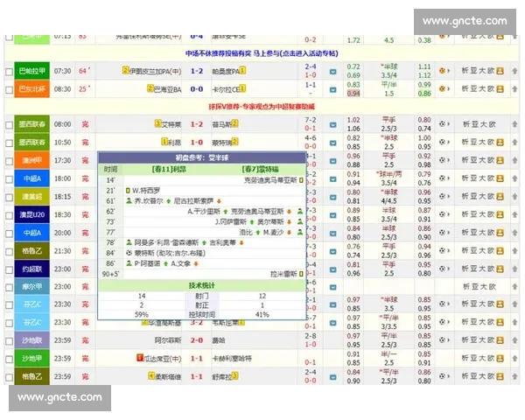Select the checkbox of the 墨西联春 10:50 match
The image size is (525, 420).
pos(9,143)
